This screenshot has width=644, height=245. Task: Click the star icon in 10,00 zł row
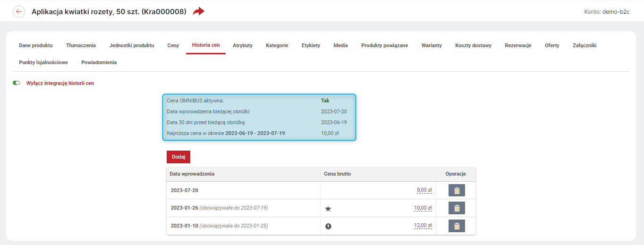point(328,208)
